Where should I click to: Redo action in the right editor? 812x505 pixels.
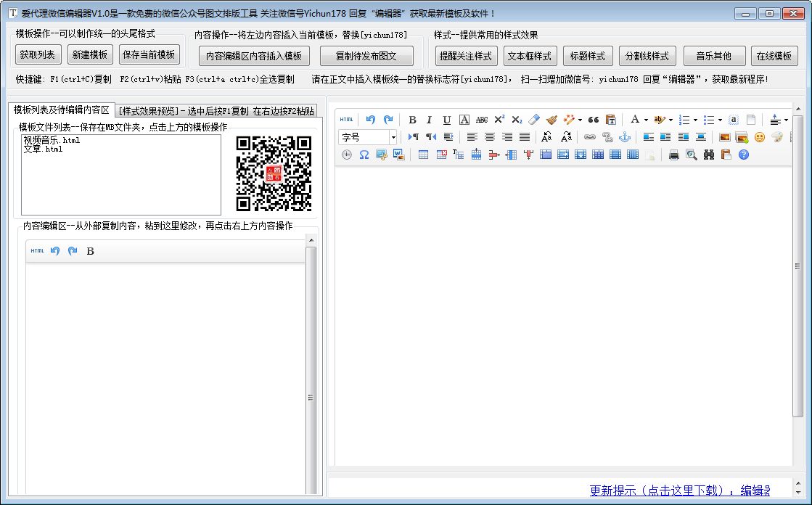tap(388, 120)
